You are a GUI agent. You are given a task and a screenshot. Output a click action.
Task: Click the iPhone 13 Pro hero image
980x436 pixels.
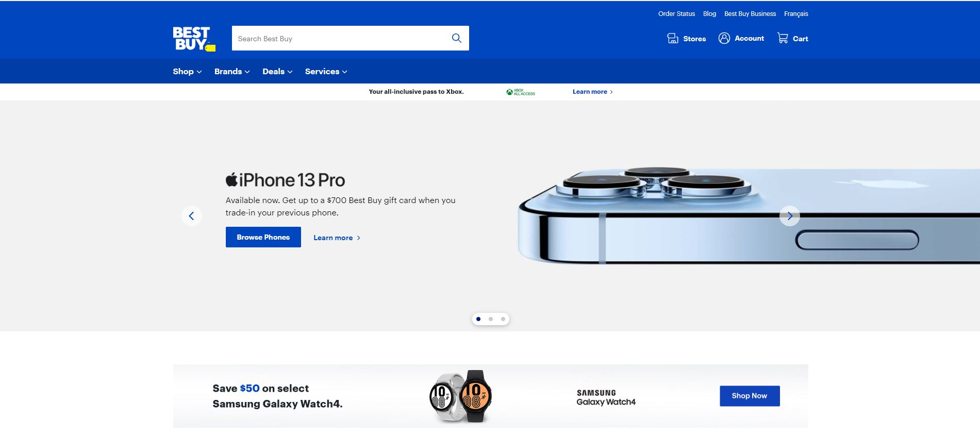(749, 215)
